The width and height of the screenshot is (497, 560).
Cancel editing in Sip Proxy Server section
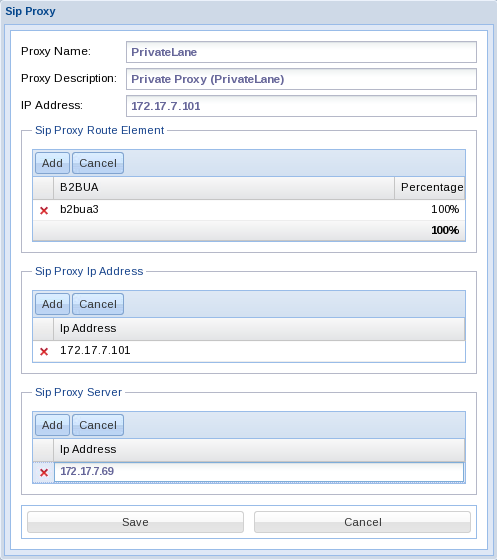98,425
